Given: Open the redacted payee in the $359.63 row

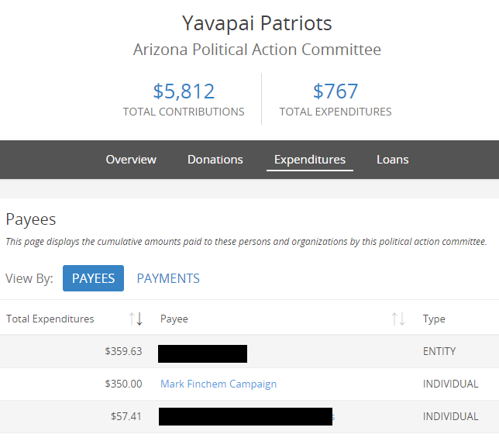Looking at the screenshot, I should 202,353.
